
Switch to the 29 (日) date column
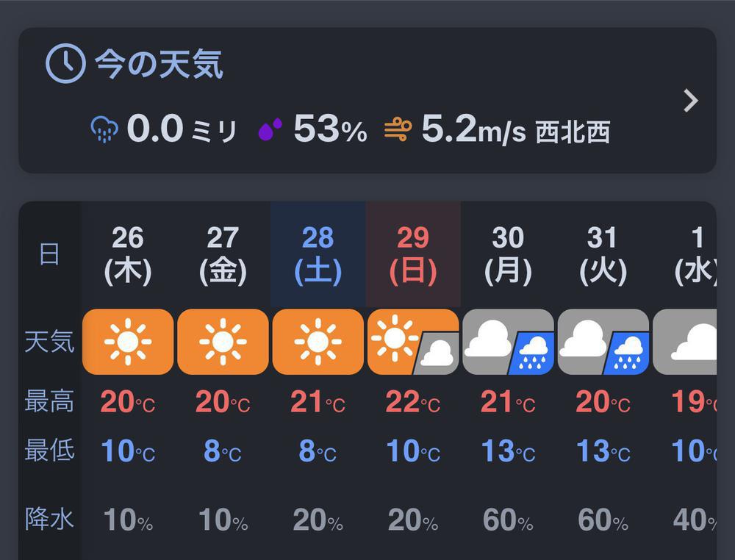click(413, 254)
